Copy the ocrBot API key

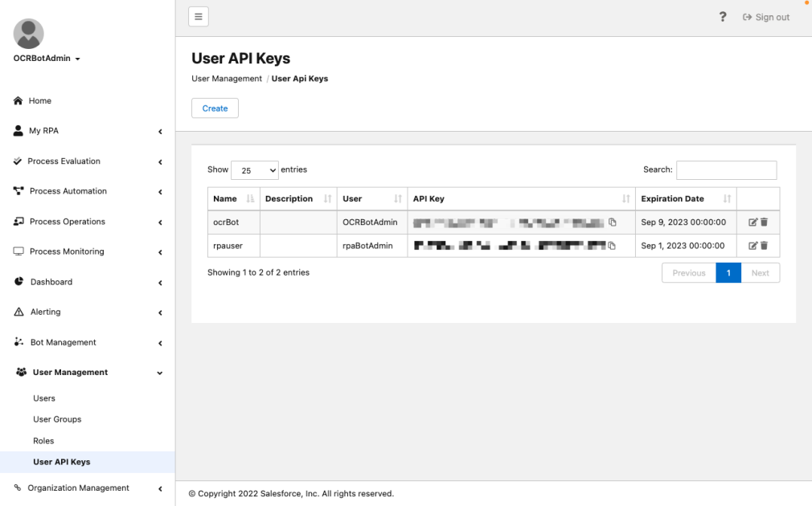(x=613, y=223)
